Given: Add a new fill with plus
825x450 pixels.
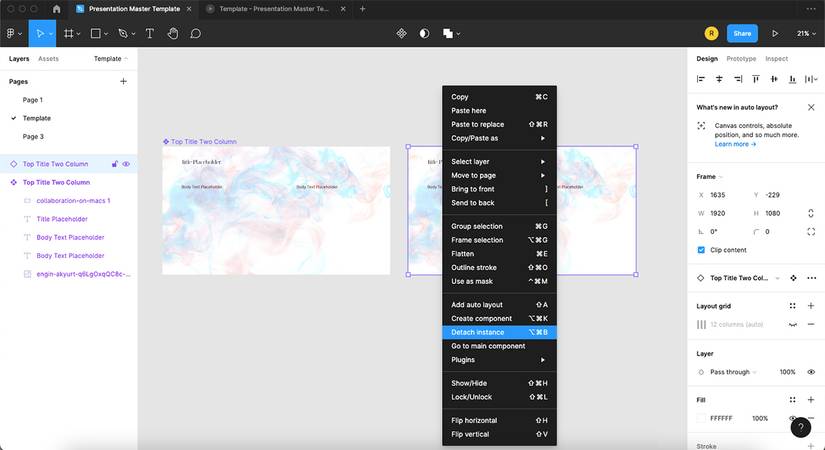Looking at the screenshot, I should point(811,399).
